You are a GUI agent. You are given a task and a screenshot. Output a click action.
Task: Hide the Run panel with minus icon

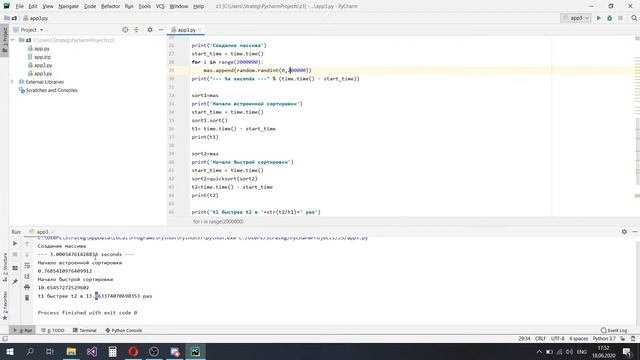click(x=635, y=231)
